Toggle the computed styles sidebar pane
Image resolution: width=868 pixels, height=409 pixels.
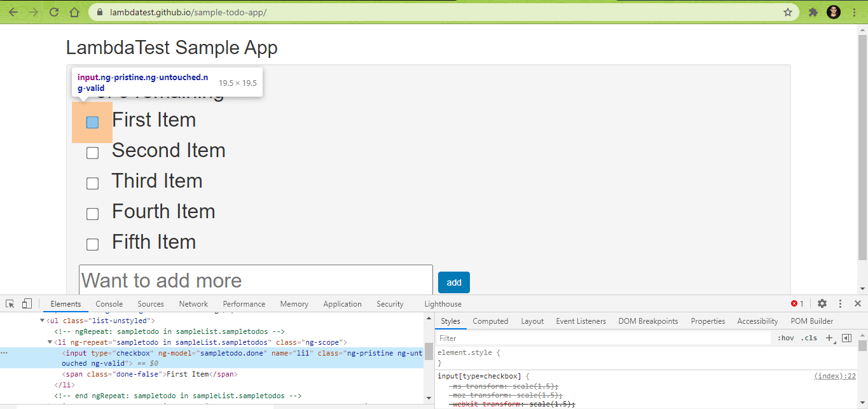846,338
